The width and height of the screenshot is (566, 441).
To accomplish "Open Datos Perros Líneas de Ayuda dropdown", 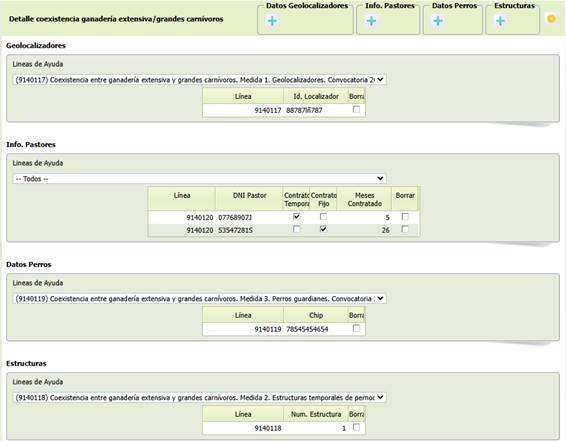I will [x=200, y=299].
